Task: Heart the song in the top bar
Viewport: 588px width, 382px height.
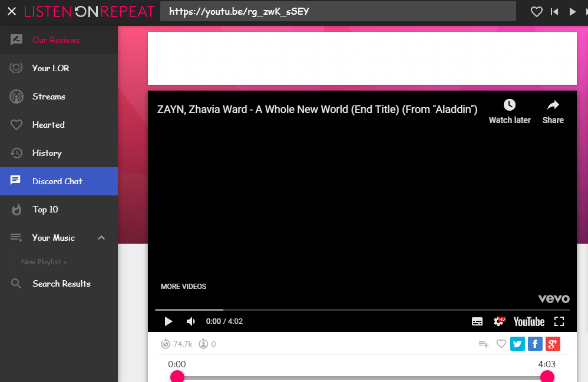Action: pos(536,12)
